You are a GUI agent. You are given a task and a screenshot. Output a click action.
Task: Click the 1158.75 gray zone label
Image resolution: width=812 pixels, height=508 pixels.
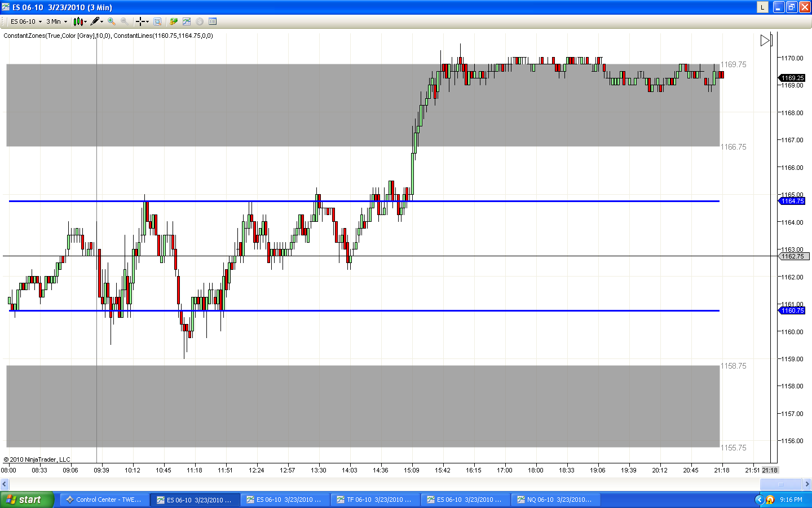[x=734, y=366]
